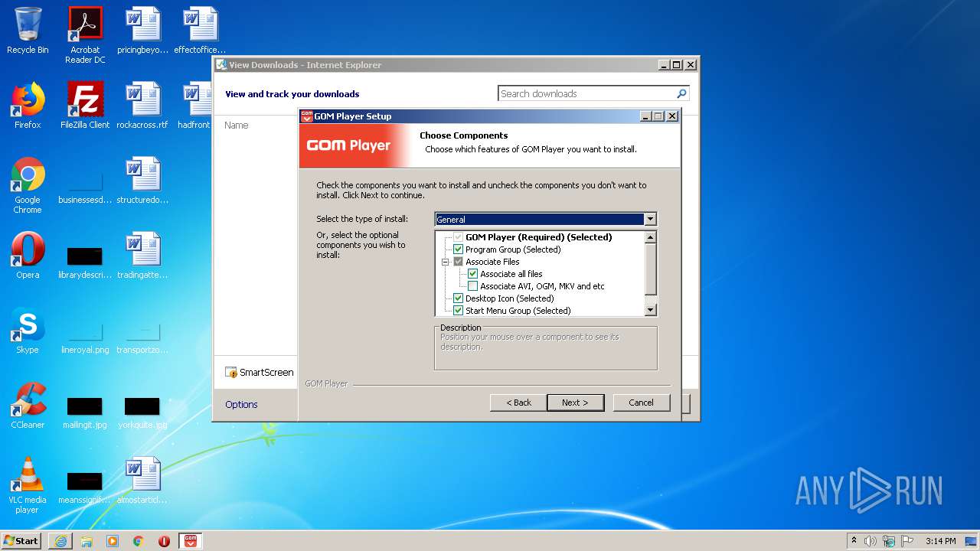Image resolution: width=980 pixels, height=551 pixels.
Task: Open the Start menu
Action: (21, 541)
